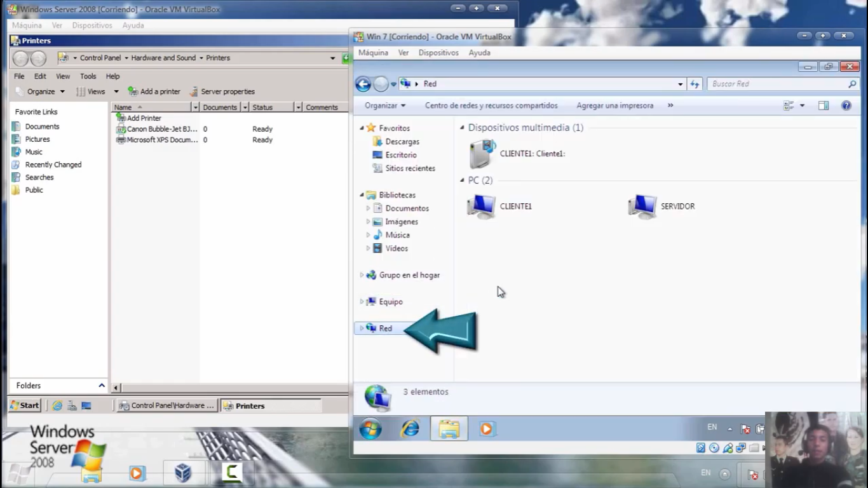Open Server properties in Printers toolbar
Viewport: 868px width, 488px height.
pos(222,91)
